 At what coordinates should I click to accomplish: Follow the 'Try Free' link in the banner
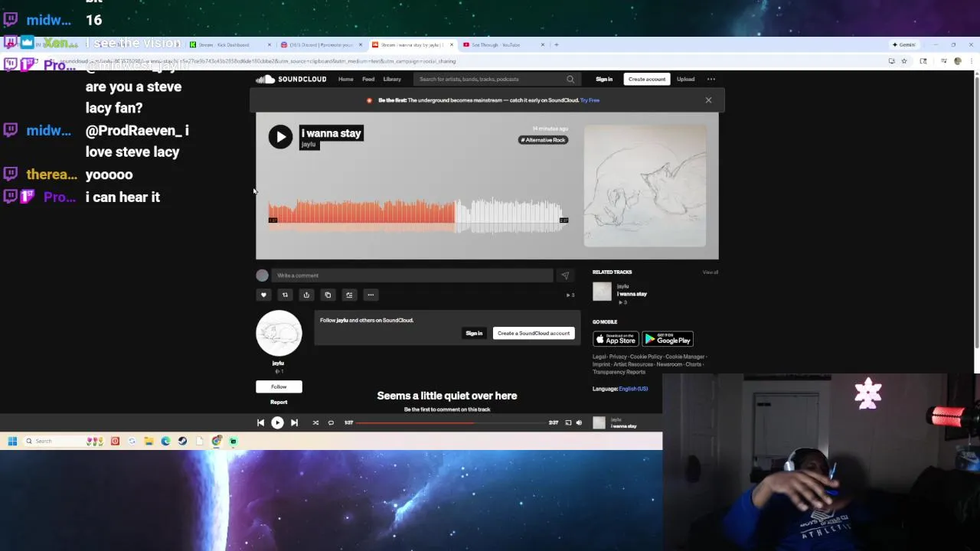coord(590,100)
